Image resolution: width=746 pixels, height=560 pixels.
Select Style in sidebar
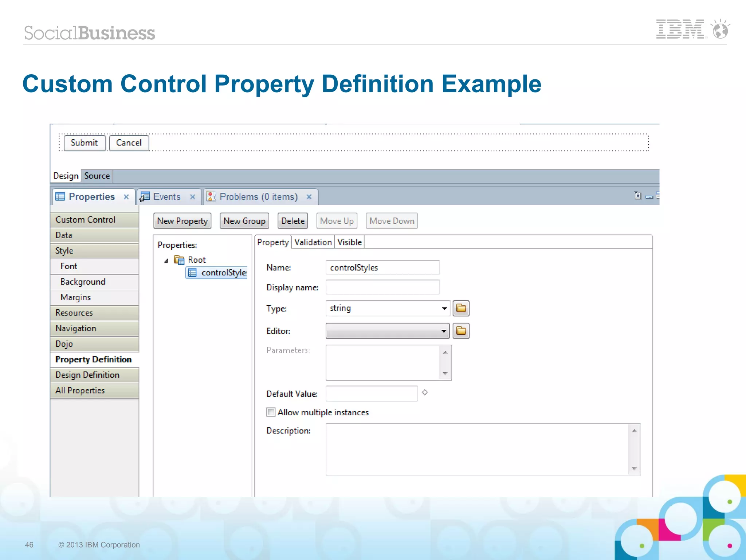pyautogui.click(x=95, y=251)
